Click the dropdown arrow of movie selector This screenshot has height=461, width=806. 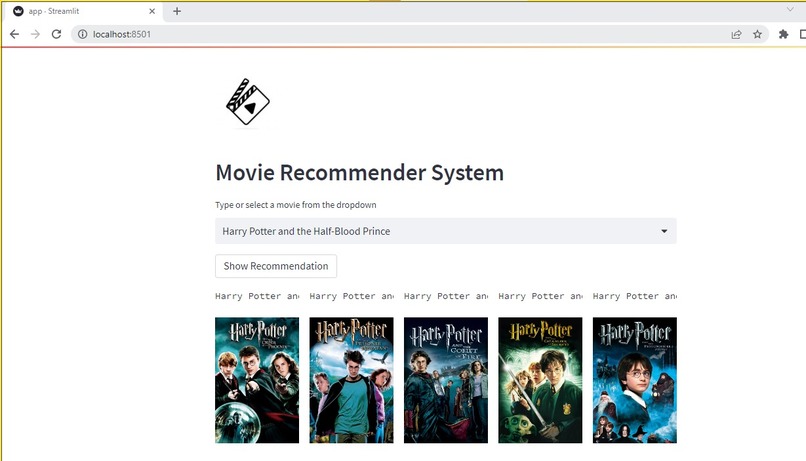point(664,231)
